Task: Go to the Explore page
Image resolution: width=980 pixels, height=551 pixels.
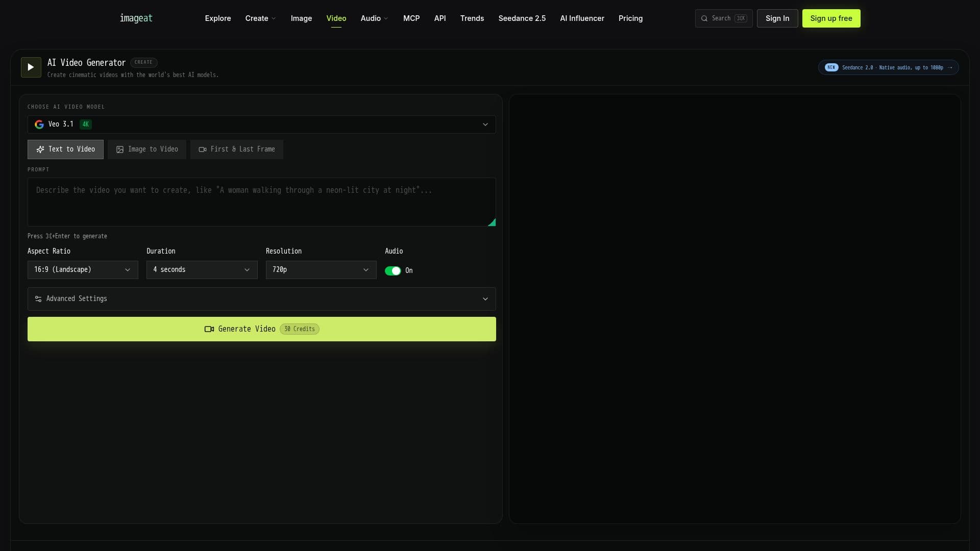Action: pos(218,18)
